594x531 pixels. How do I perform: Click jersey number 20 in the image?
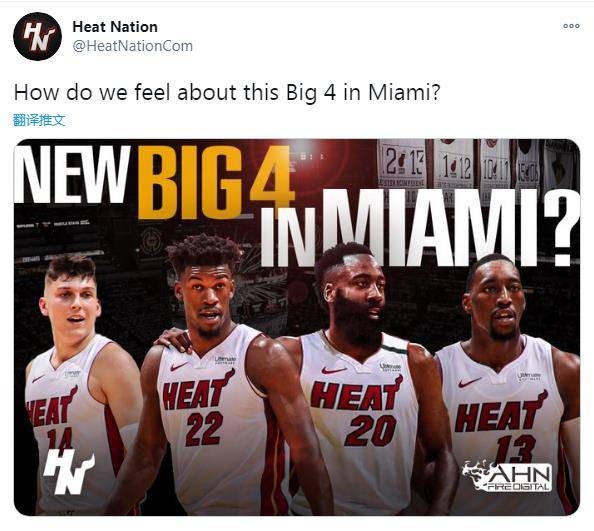click(x=370, y=430)
